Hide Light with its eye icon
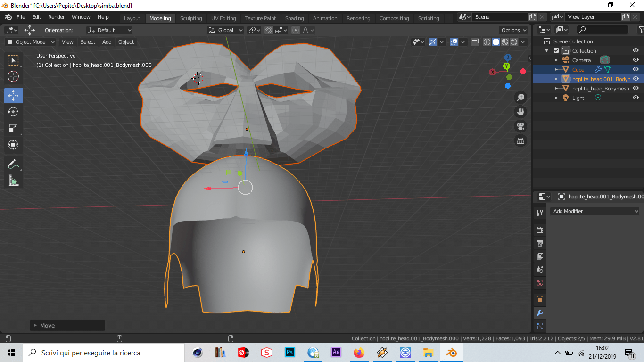Screen dimensions: 644x362 [636, 98]
